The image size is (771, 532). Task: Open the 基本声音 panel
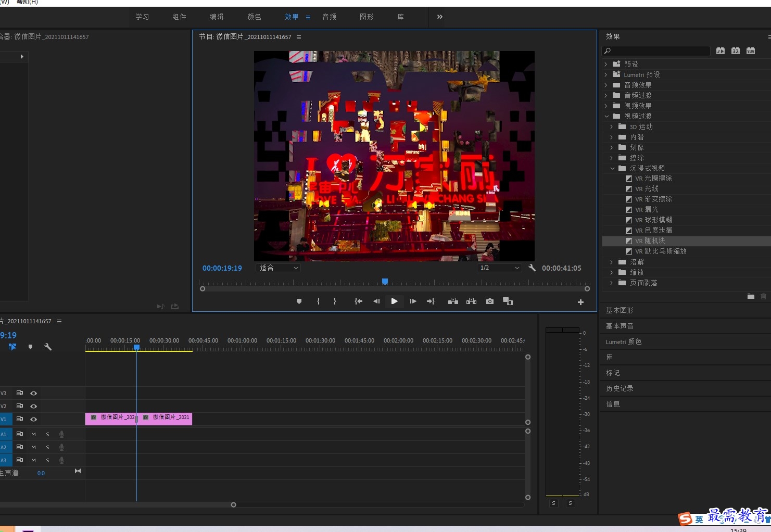tap(620, 326)
